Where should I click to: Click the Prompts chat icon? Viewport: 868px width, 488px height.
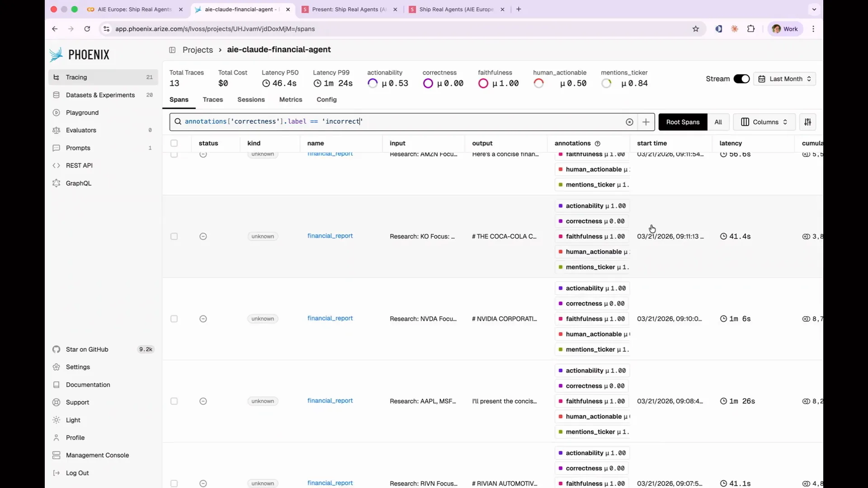57,148
